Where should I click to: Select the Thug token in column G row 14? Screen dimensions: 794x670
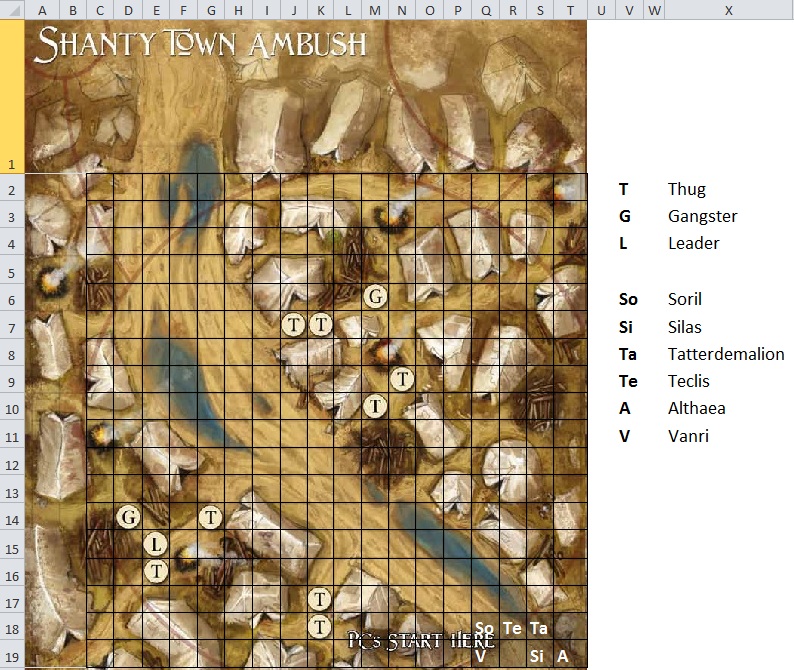(211, 518)
